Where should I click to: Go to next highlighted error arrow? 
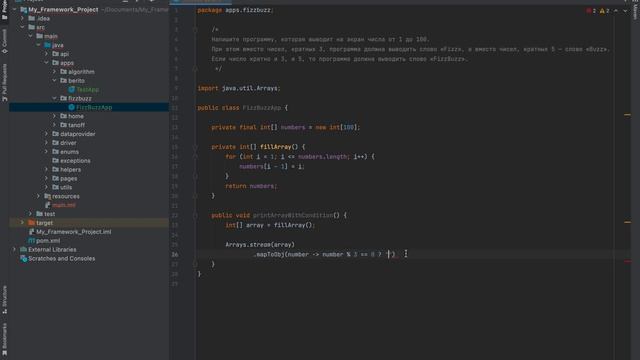625,11
